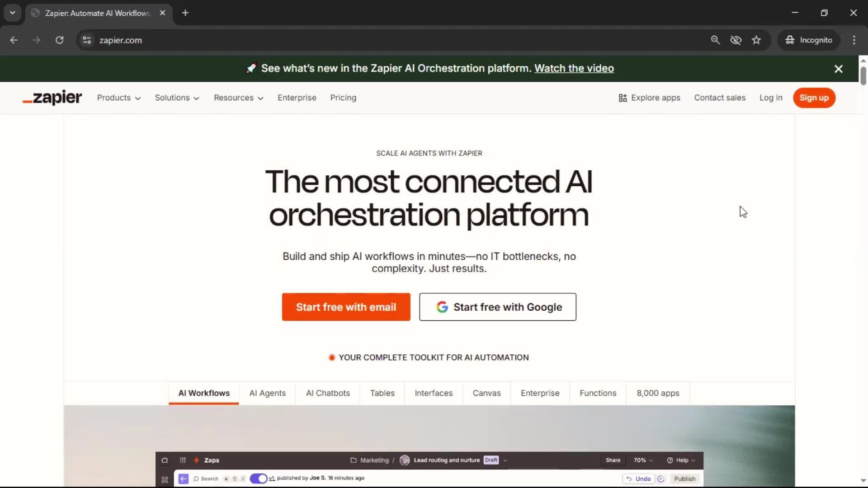868x488 pixels.
Task: Open the Enterprise nav link
Action: pos(297,98)
